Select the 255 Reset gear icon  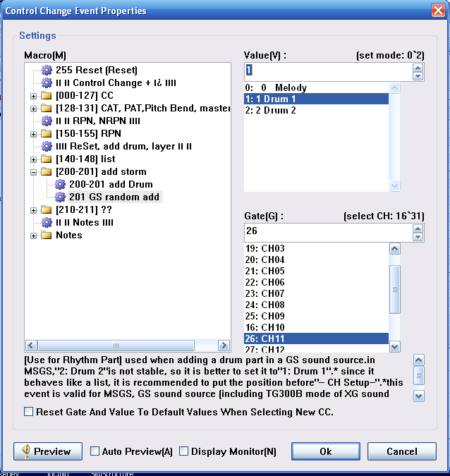pos(47,70)
